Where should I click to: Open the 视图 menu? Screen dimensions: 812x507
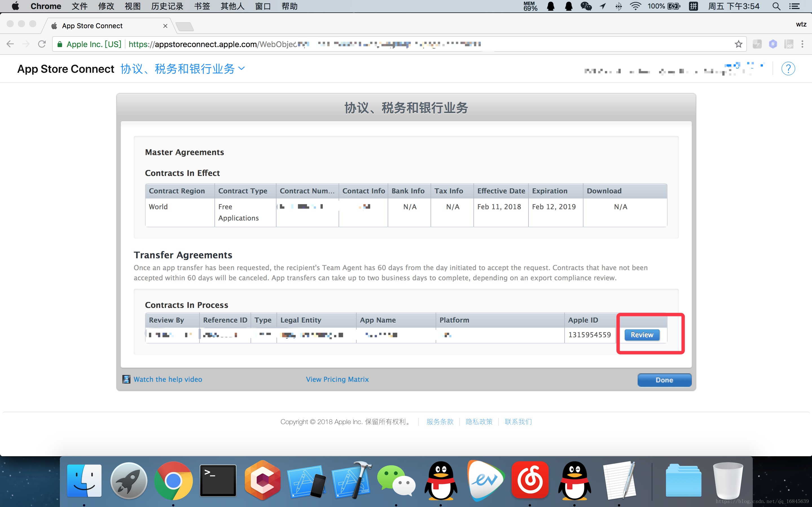(133, 6)
